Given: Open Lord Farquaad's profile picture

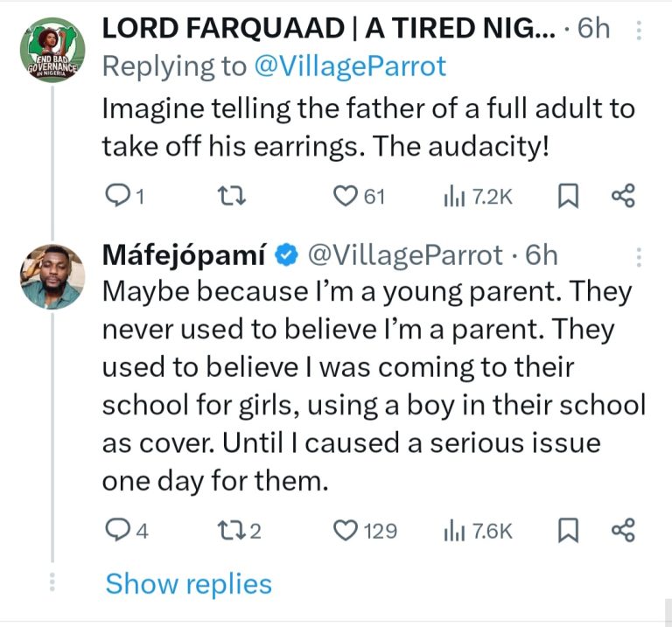Looking at the screenshot, I should (52, 55).
